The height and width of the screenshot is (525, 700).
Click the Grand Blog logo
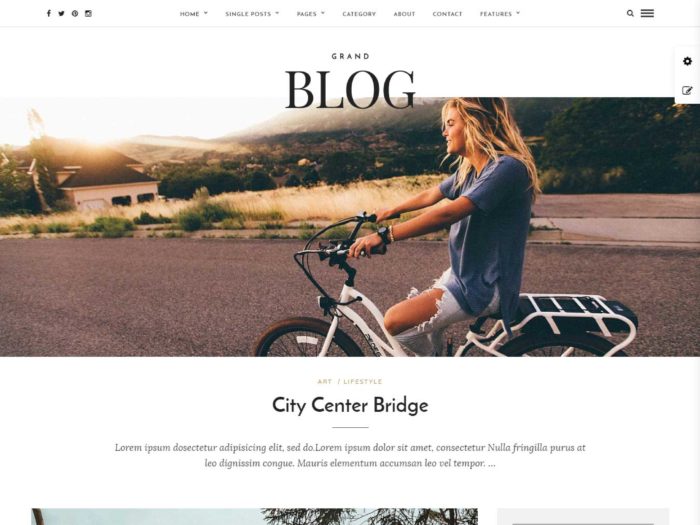pos(350,81)
